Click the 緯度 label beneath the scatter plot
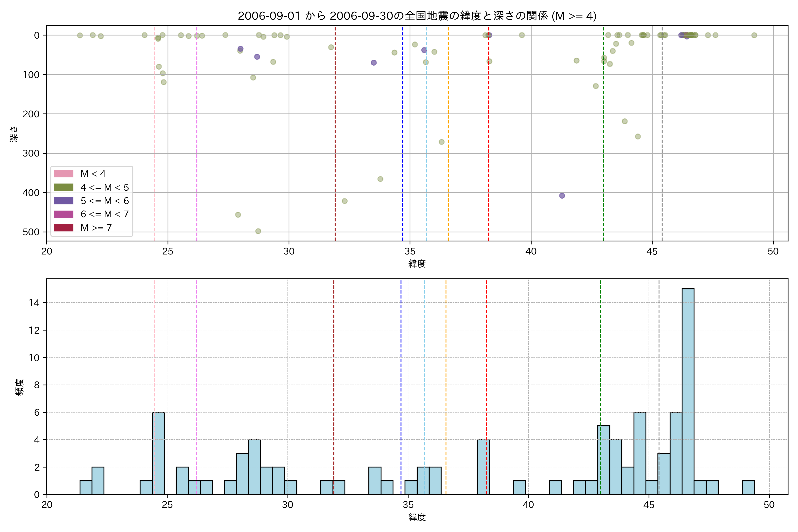This screenshot has height=532, width=798. [x=417, y=264]
